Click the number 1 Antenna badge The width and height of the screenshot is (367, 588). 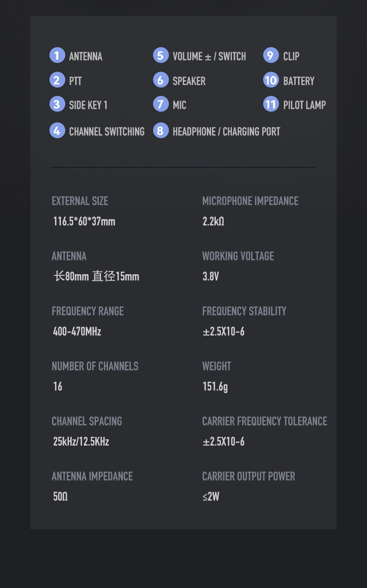coord(57,55)
